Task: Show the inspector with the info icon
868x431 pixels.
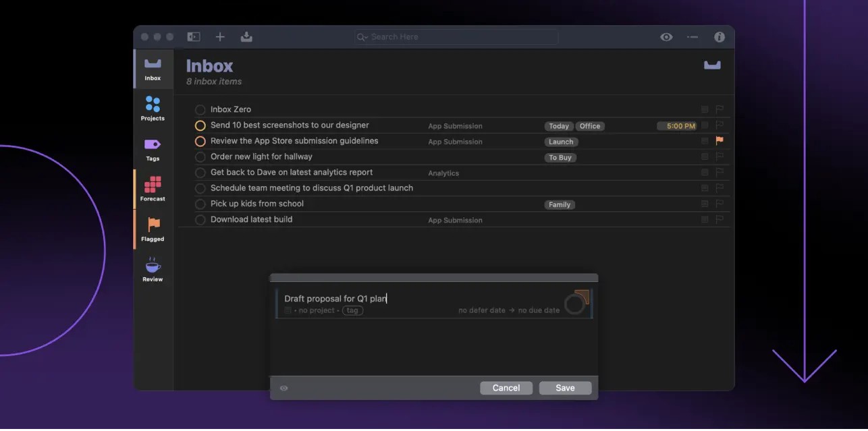Action: coord(720,37)
